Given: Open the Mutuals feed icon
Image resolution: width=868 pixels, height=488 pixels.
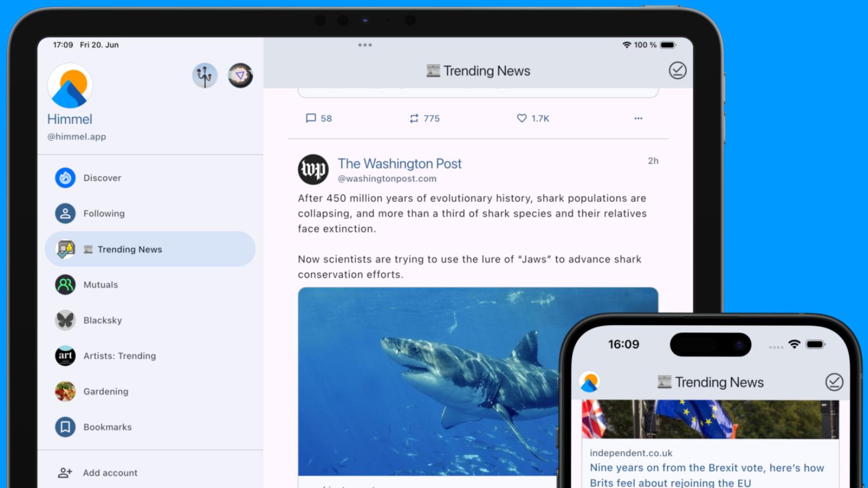Looking at the screenshot, I should 65,284.
